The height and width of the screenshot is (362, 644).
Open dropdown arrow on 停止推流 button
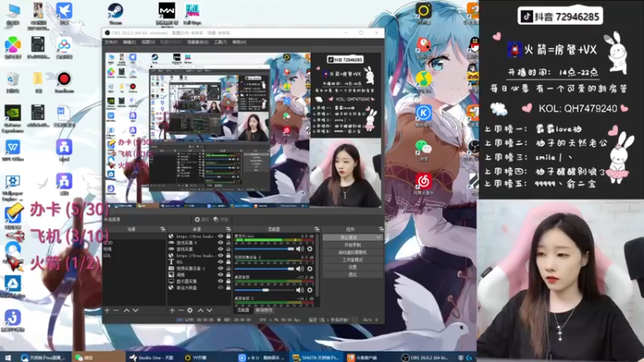378,237
